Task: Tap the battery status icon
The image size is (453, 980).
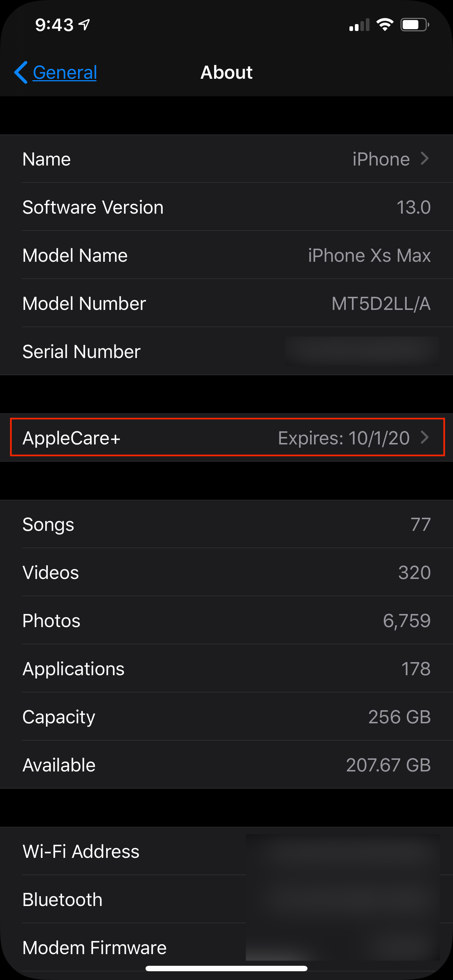Action: coord(415,25)
